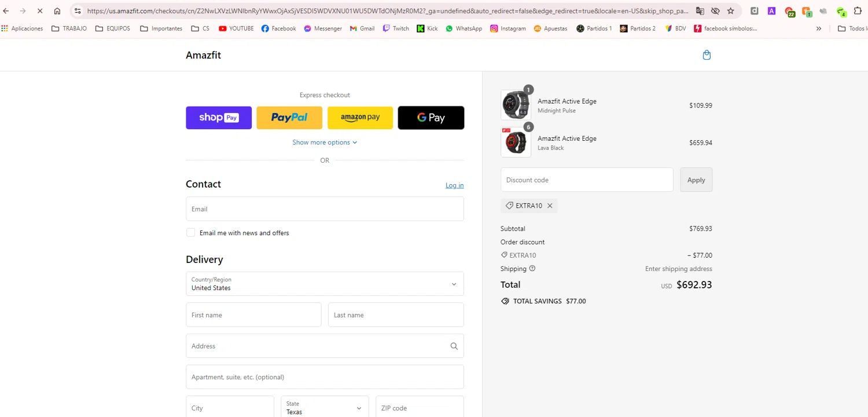Viewport: 868px width, 417px height.
Task: Go to the browser home page
Action: [57, 11]
